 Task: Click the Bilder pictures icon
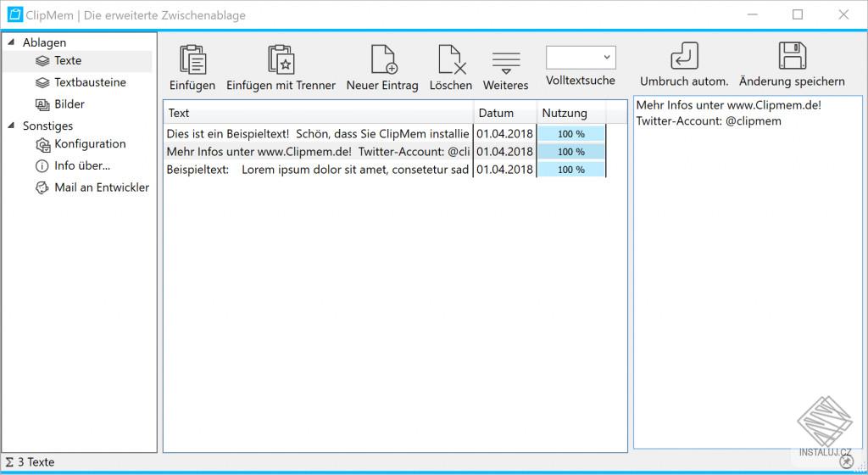(42, 104)
